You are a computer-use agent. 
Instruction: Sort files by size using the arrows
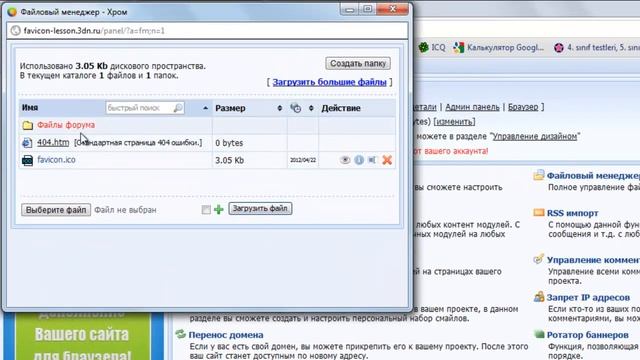(280, 108)
